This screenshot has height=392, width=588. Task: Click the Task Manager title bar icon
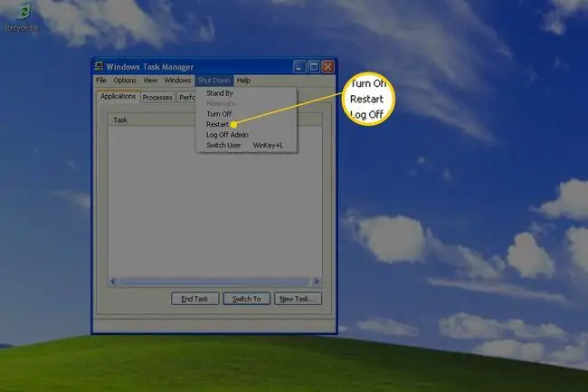point(99,67)
